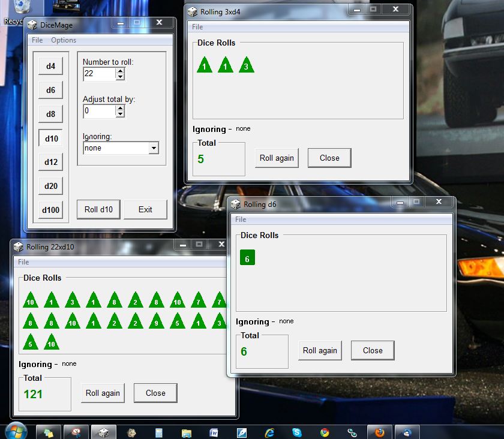Viewport: 504px width, 439px height.
Task: Open the Ignoring dropdown
Action: [x=154, y=148]
